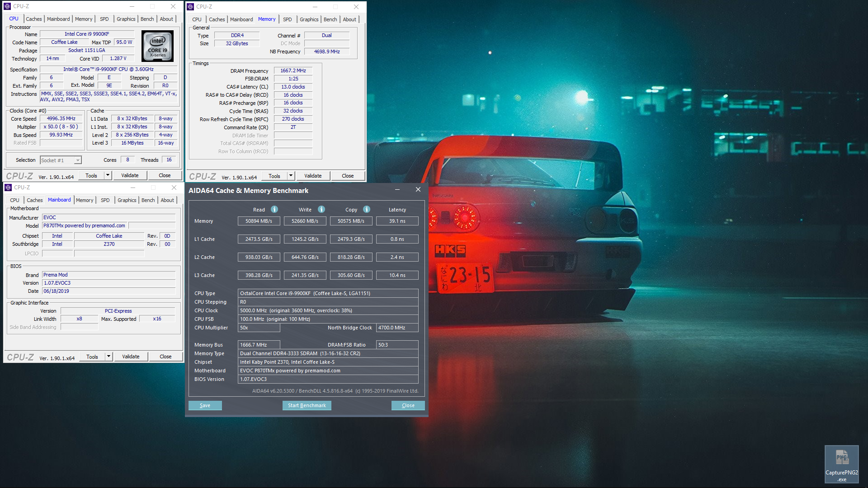Click Save button in AIDA64
The image size is (868, 488).
(205, 405)
